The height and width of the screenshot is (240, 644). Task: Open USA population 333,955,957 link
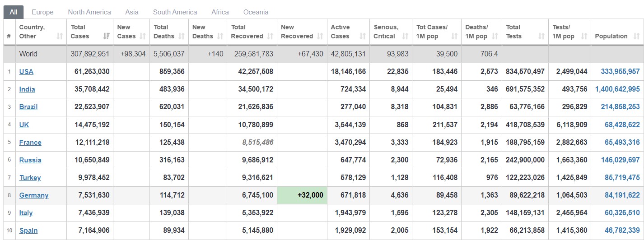[x=621, y=71]
